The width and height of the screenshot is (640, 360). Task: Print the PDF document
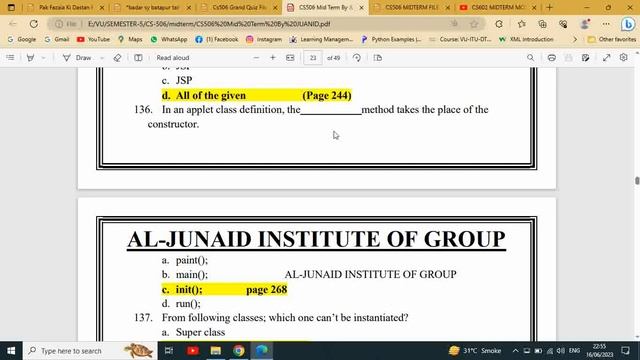click(551, 58)
